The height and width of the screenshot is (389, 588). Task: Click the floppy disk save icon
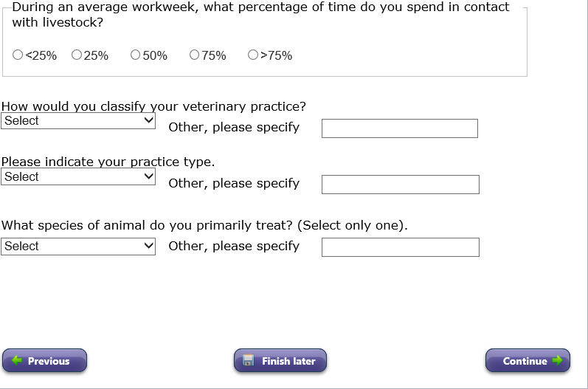249,361
